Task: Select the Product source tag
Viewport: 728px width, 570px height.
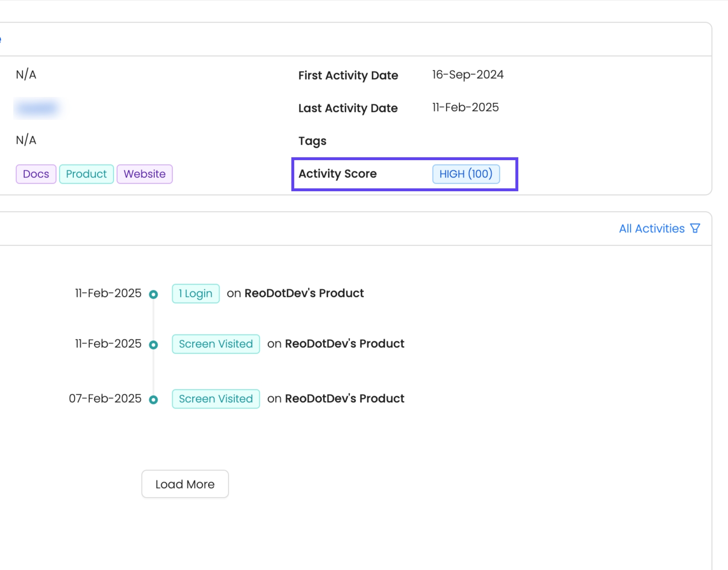Action: coord(86,174)
